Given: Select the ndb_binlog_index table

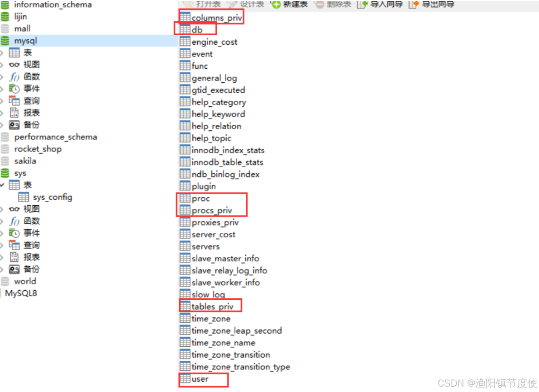Looking at the screenshot, I should coord(225,174).
